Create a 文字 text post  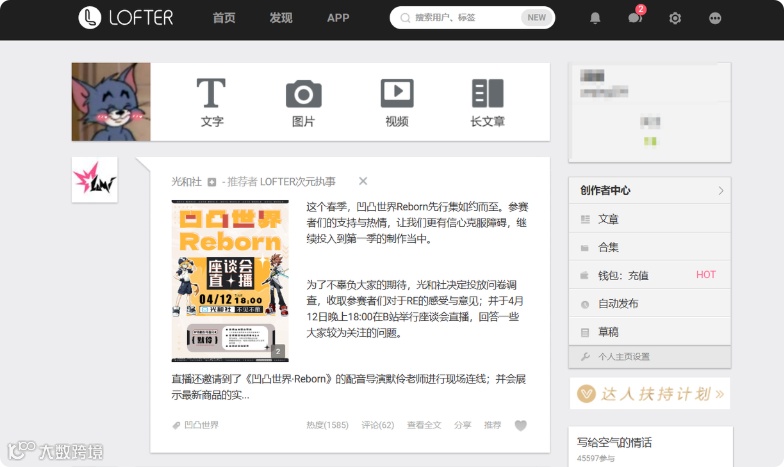point(212,102)
